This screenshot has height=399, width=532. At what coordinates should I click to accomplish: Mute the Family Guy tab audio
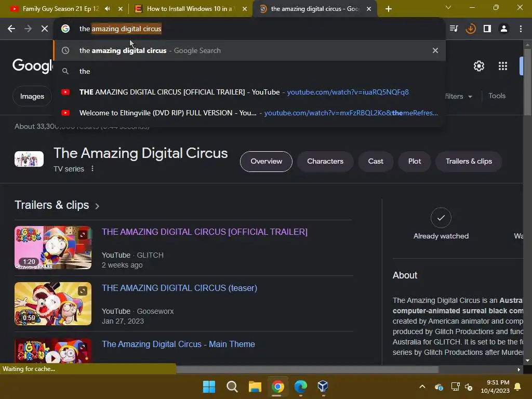click(x=107, y=9)
